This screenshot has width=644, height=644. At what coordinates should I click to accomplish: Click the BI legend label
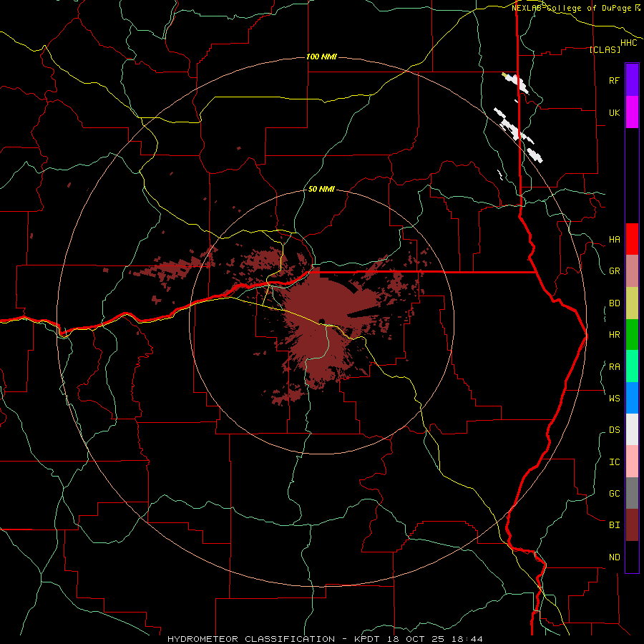pyautogui.click(x=614, y=525)
